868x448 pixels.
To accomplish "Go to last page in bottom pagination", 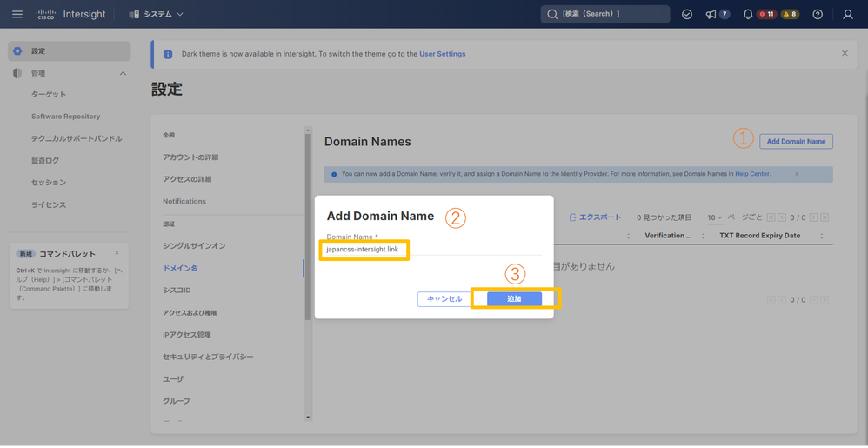I will (825, 299).
